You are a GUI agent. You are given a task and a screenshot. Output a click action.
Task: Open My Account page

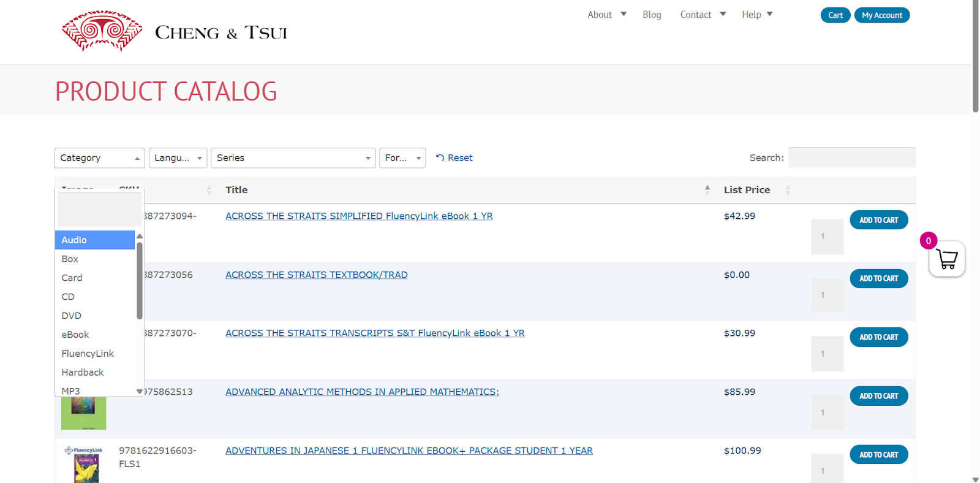(x=882, y=15)
